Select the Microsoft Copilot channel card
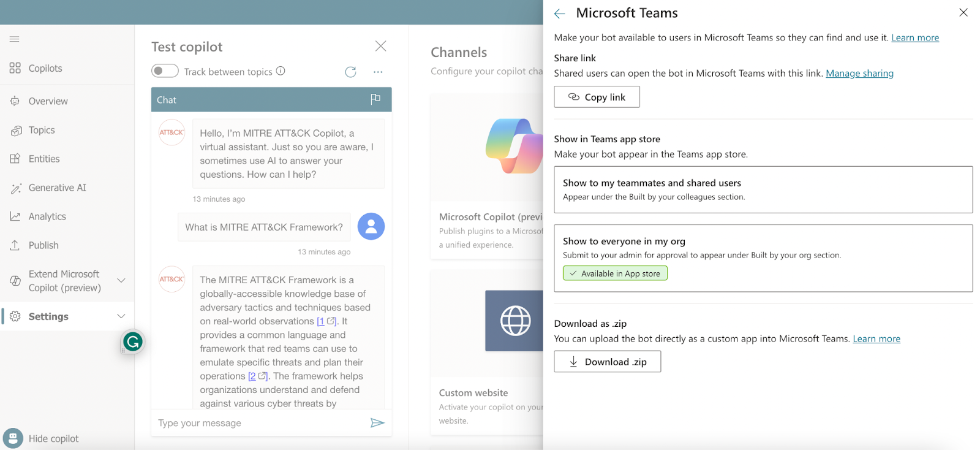This screenshot has width=980, height=450. coord(487,177)
